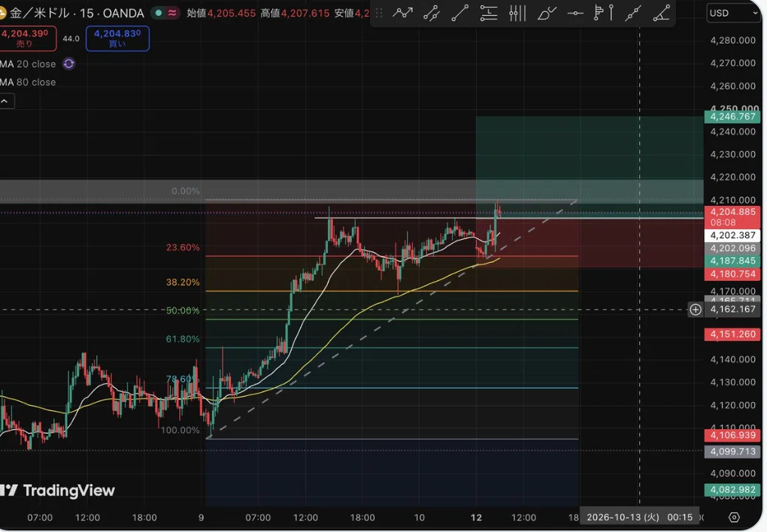Click the spread value 44.0
The height and width of the screenshot is (532, 767).
tap(71, 38)
